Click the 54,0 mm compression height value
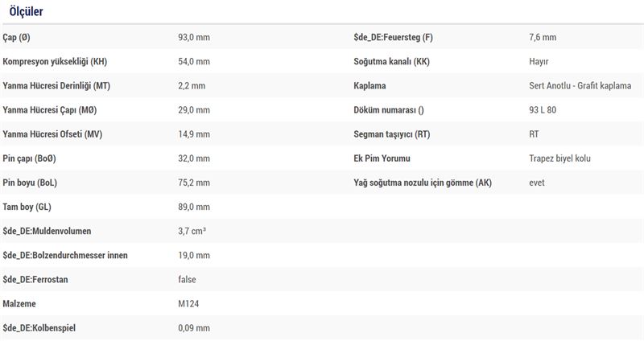This screenshot has height=341, width=644. pyautogui.click(x=194, y=62)
